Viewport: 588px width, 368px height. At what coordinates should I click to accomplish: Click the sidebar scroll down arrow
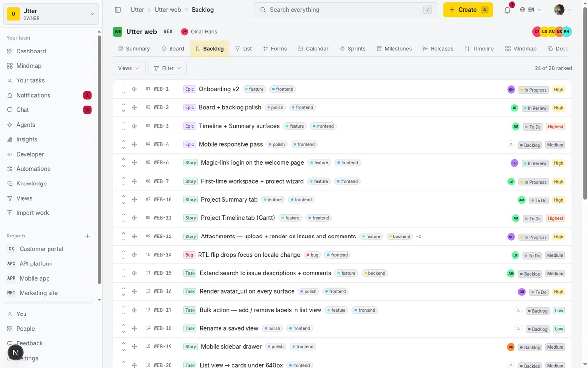(x=99, y=300)
